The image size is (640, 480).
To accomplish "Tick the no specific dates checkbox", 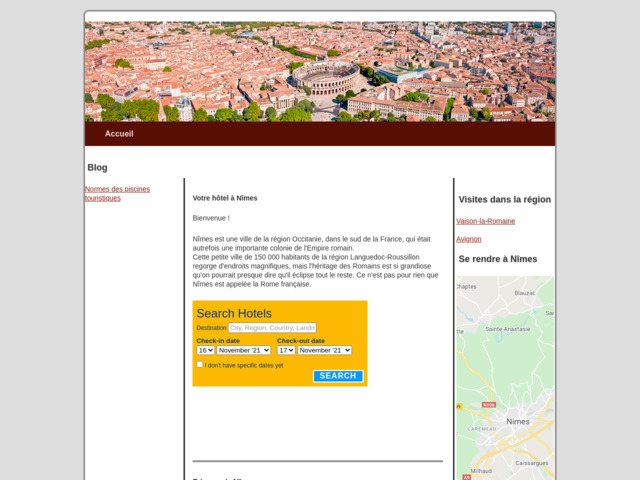I will tap(200, 365).
